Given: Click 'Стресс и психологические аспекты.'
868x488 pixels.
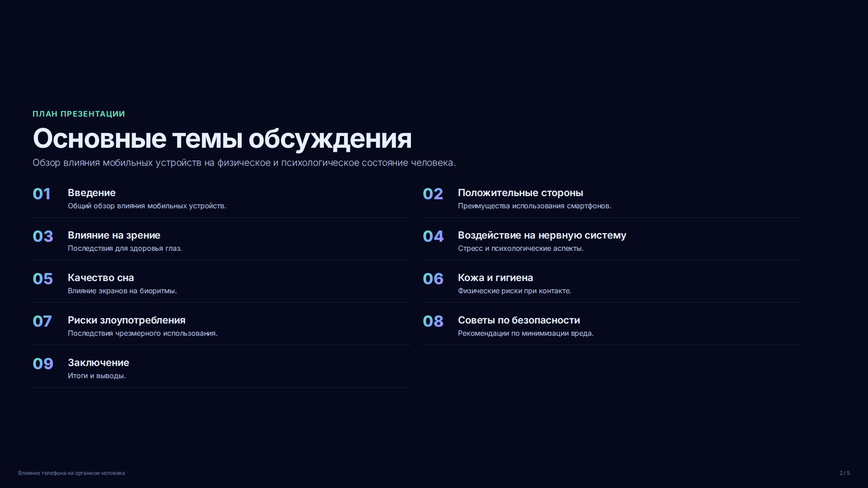Looking at the screenshot, I should pyautogui.click(x=521, y=249).
